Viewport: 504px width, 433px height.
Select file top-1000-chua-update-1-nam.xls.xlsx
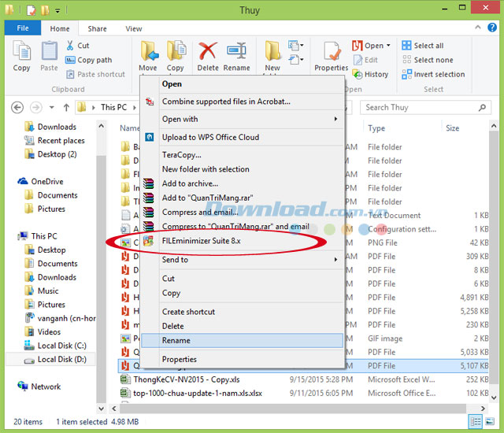pyautogui.click(x=198, y=393)
